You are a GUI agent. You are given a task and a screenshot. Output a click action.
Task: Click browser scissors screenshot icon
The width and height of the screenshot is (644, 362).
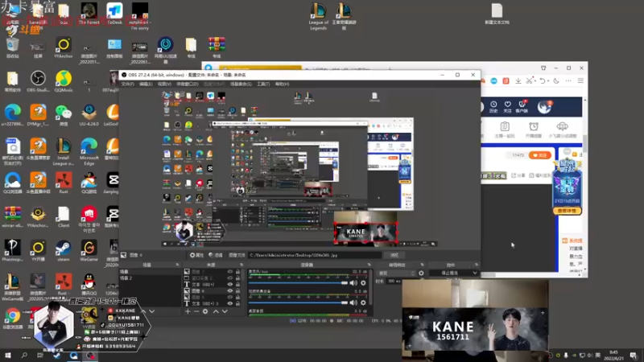click(530, 81)
